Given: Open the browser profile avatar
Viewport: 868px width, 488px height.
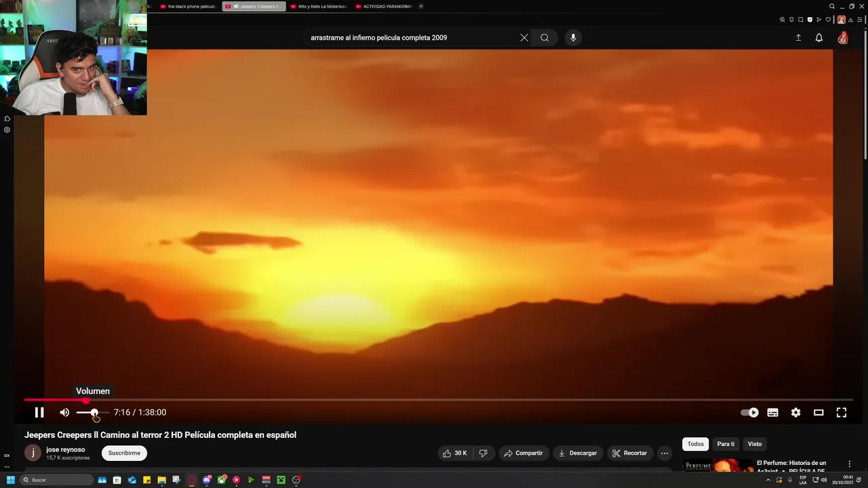Looking at the screenshot, I should pyautogui.click(x=841, y=20).
